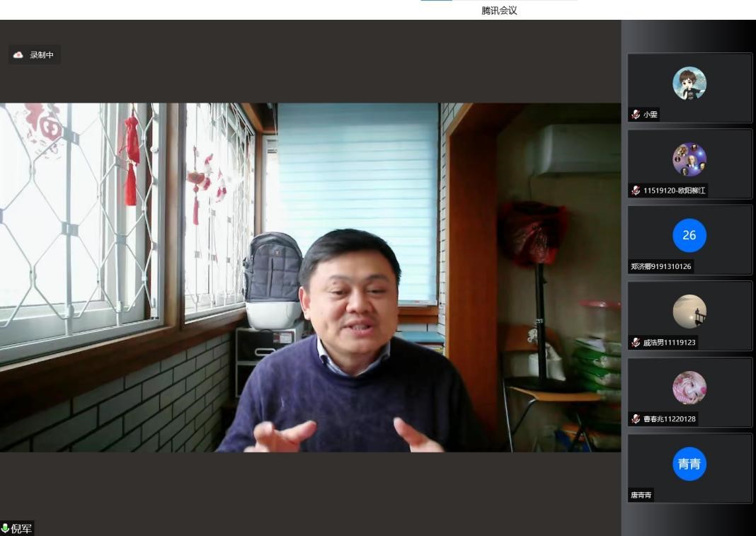Click the main speaker video feed
Image resolution: width=756 pixels, height=536 pixels.
(310, 278)
